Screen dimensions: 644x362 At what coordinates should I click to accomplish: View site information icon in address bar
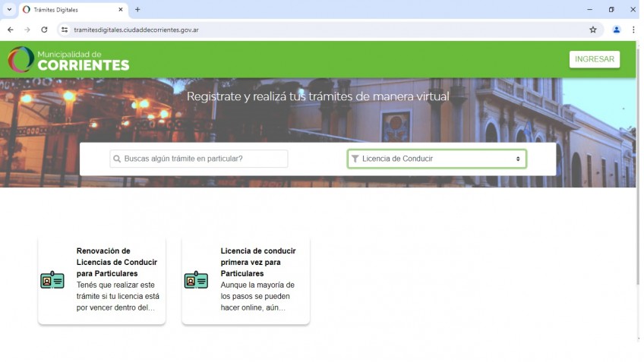tap(65, 30)
